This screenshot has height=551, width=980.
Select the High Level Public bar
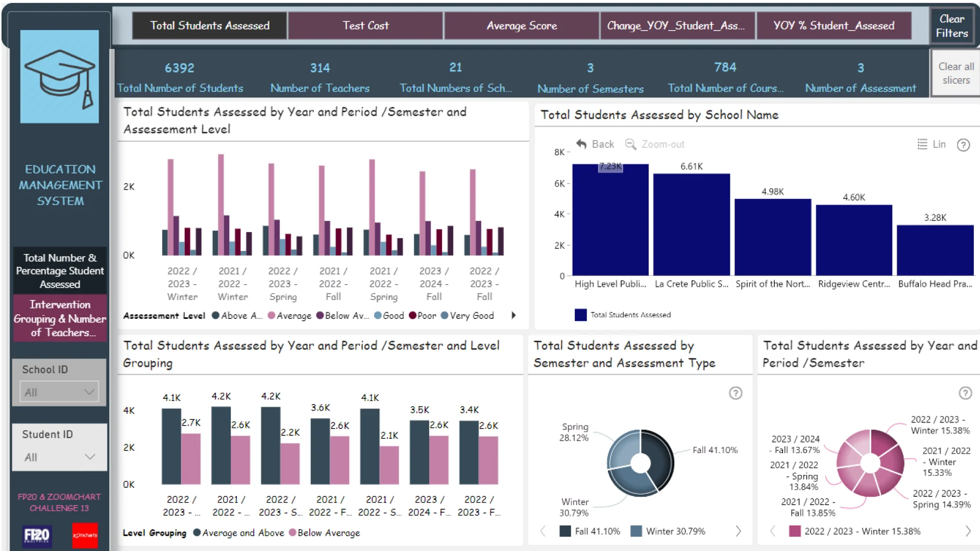coord(610,220)
